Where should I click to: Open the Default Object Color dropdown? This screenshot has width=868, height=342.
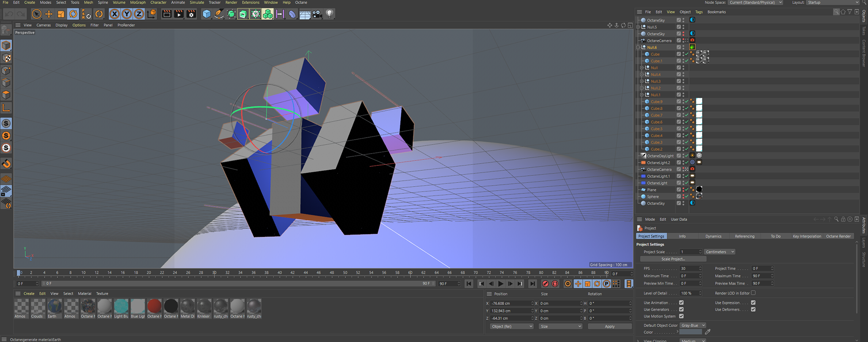tap(693, 325)
